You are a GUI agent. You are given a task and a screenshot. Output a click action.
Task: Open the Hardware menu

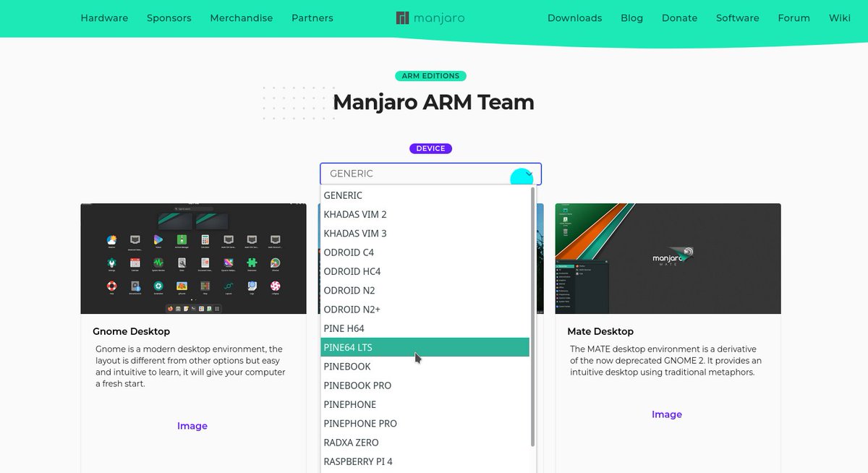104,18
